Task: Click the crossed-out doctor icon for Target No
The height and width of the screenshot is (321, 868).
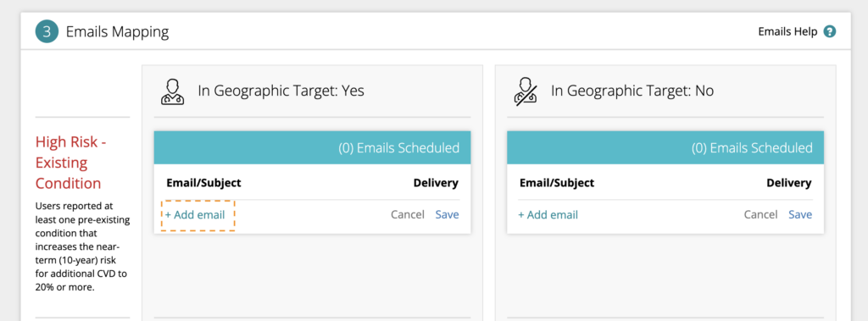Action: coord(526,91)
